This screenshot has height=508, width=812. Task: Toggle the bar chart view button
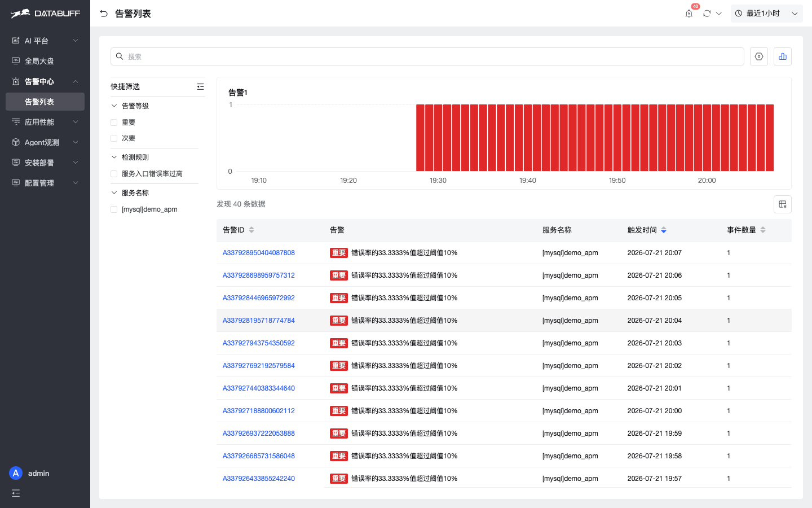pos(783,56)
